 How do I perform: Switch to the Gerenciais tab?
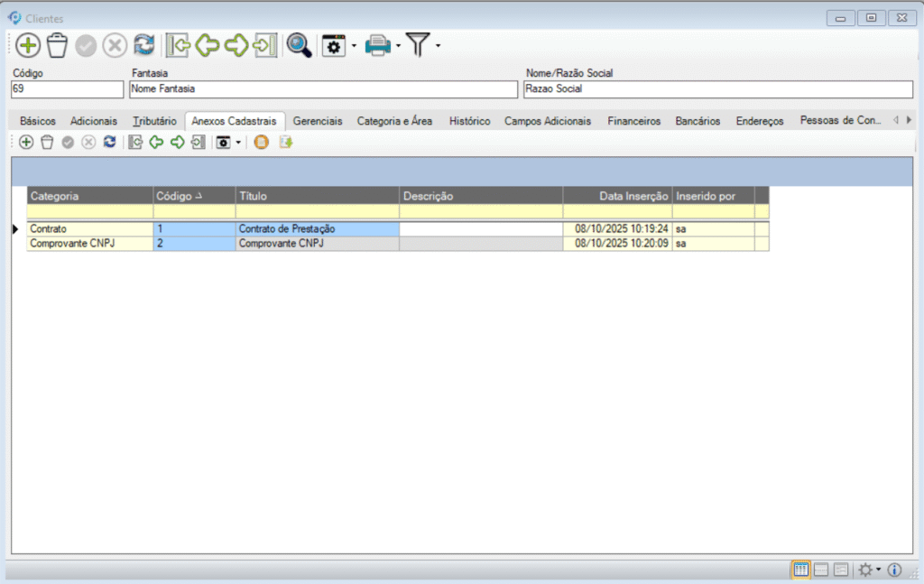click(318, 121)
